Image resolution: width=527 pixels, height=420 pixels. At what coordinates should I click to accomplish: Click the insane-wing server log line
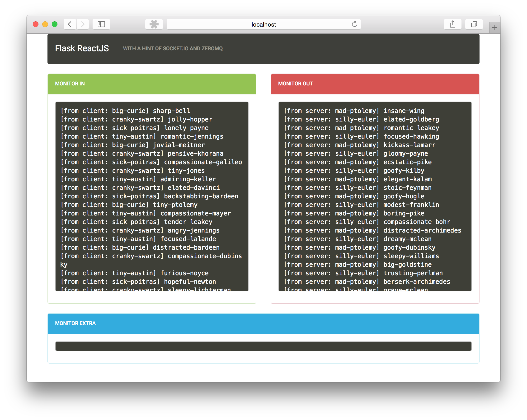[x=354, y=111]
